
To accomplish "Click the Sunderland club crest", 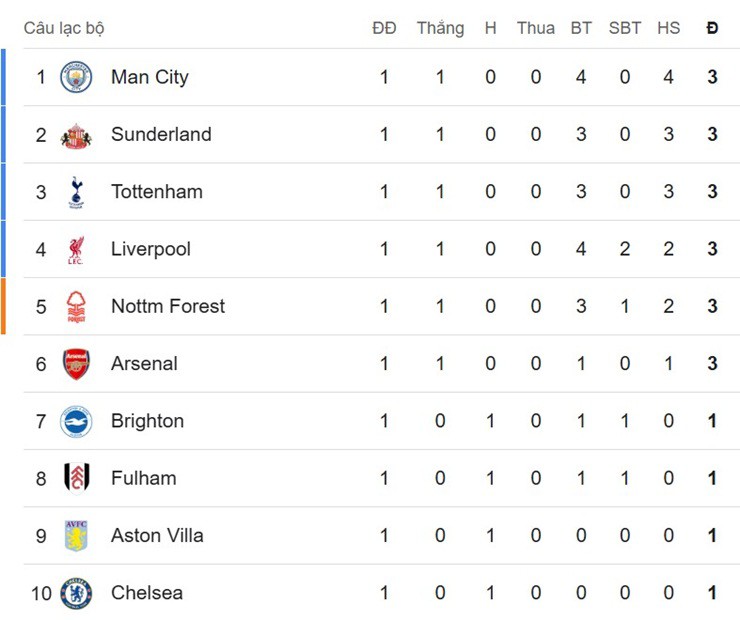I will coord(76,135).
